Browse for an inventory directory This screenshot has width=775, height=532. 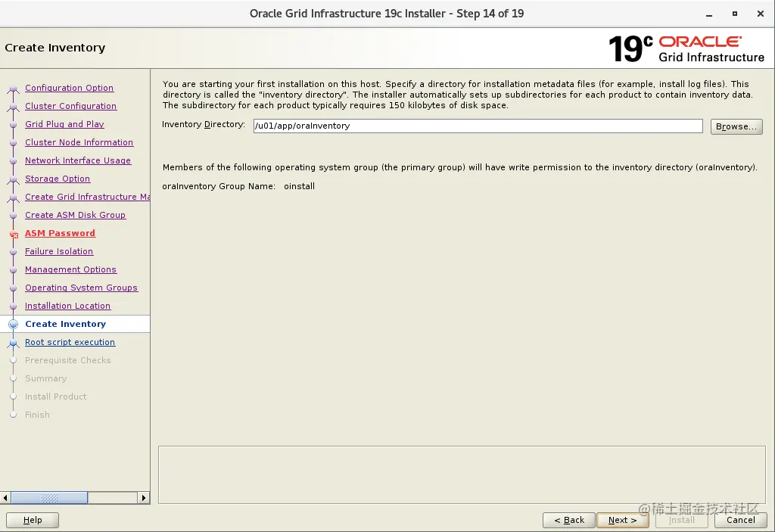(736, 126)
